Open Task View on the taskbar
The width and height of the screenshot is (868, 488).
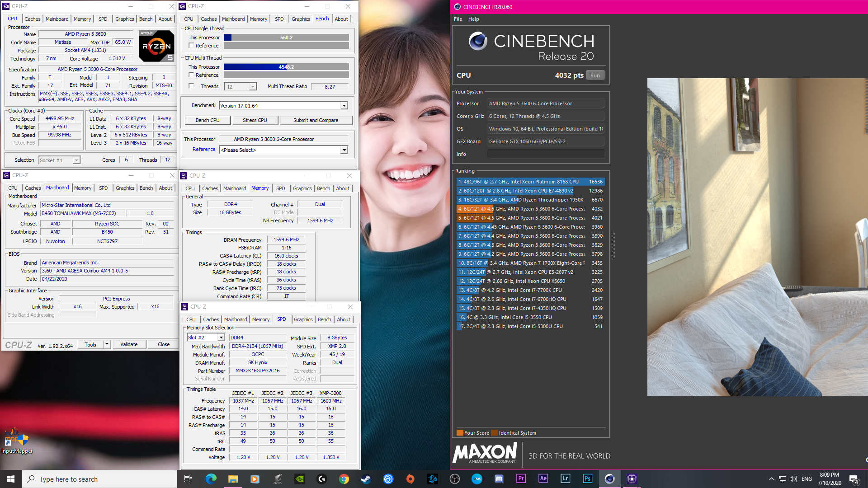coord(188,479)
